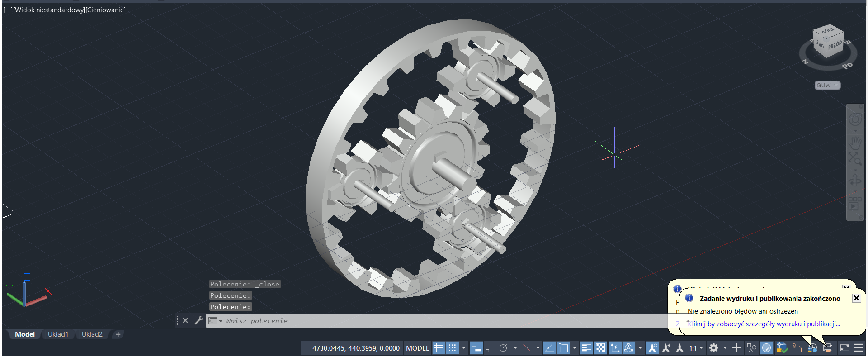Open polar tracking angle dropdown
This screenshot has width=868, height=357.
(x=515, y=348)
